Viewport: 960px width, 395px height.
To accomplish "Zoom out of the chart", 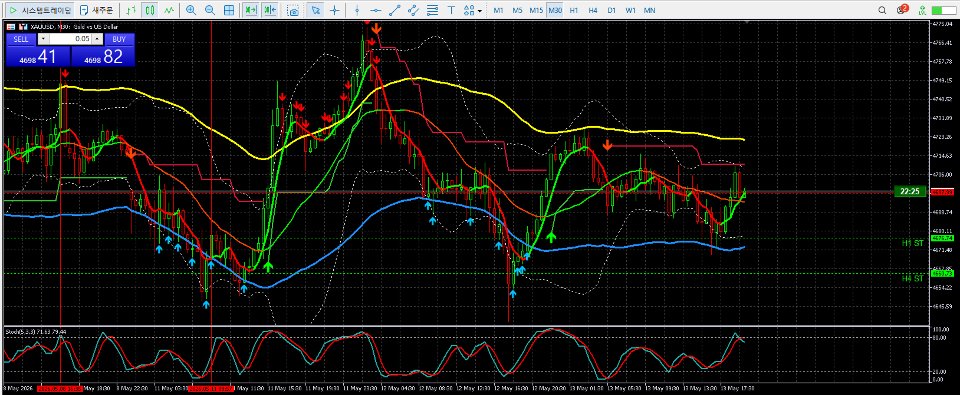I will tap(210, 10).
